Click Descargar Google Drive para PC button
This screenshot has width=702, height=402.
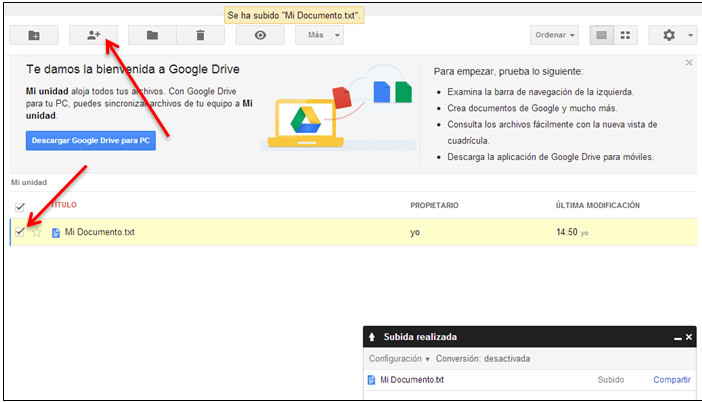91,141
